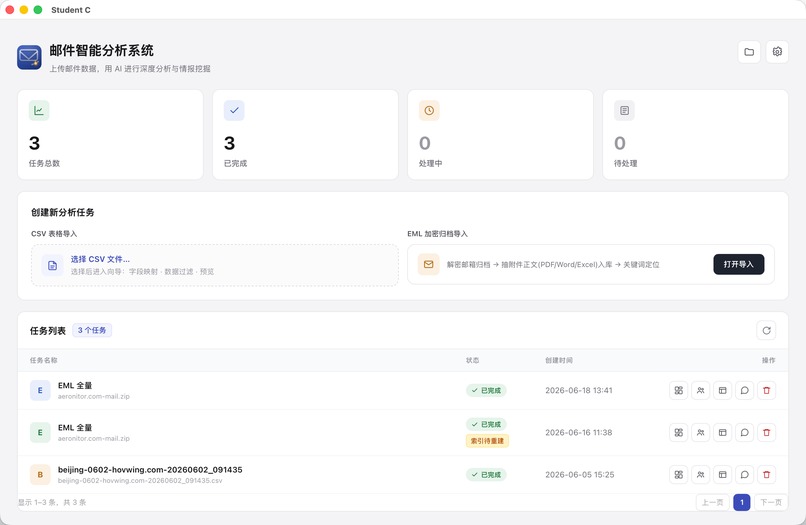Open the EML 全量 task dated 2026-06-18

75,385
